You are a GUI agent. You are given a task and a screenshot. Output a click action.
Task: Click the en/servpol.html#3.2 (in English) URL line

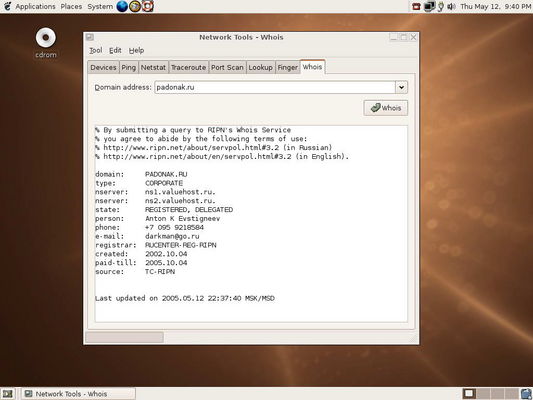click(x=222, y=156)
